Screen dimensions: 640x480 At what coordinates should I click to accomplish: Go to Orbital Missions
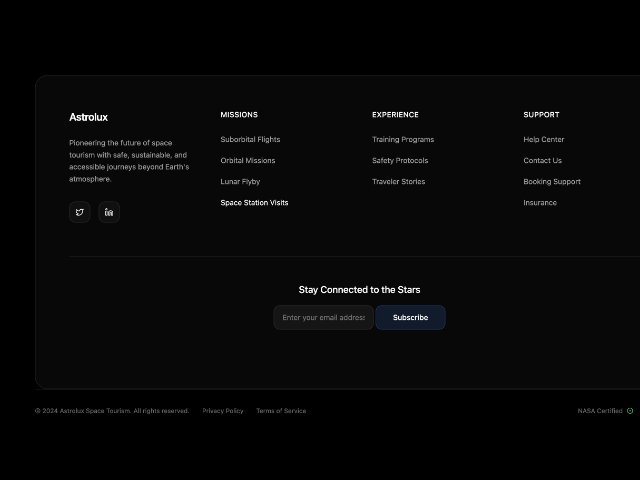pos(248,160)
